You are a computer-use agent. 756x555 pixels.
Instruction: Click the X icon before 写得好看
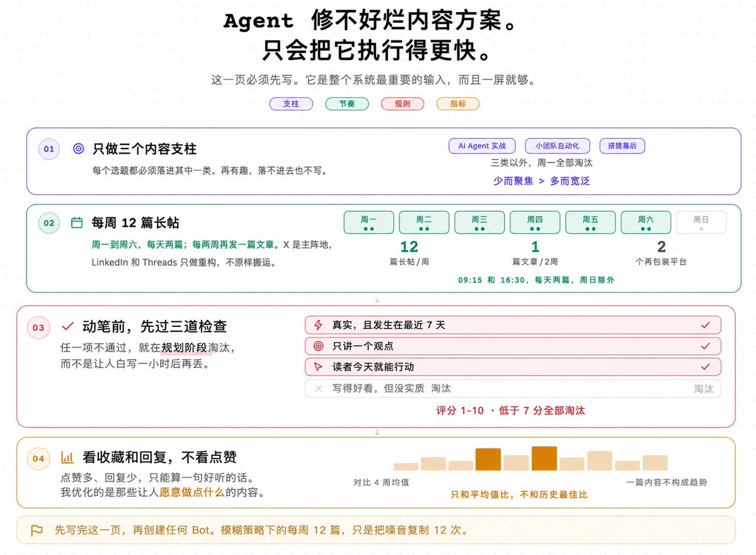(318, 389)
